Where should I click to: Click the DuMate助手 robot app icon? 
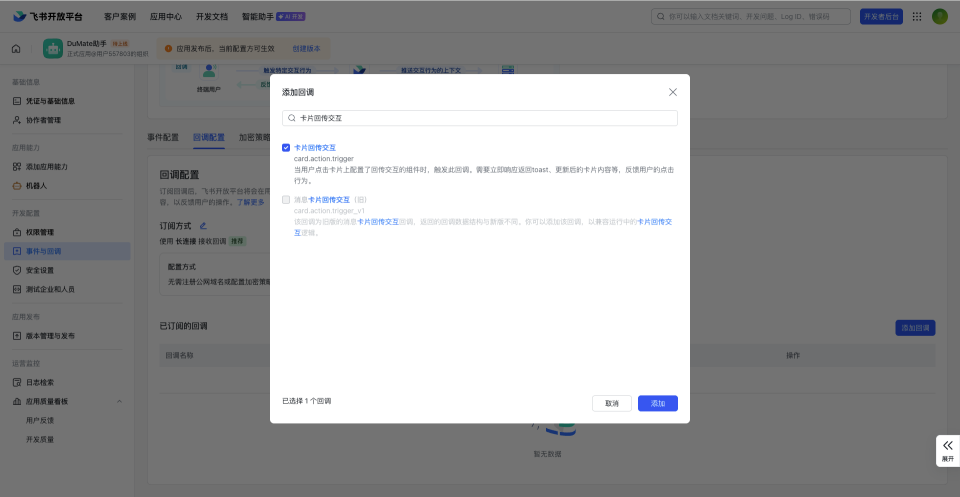click(52, 48)
